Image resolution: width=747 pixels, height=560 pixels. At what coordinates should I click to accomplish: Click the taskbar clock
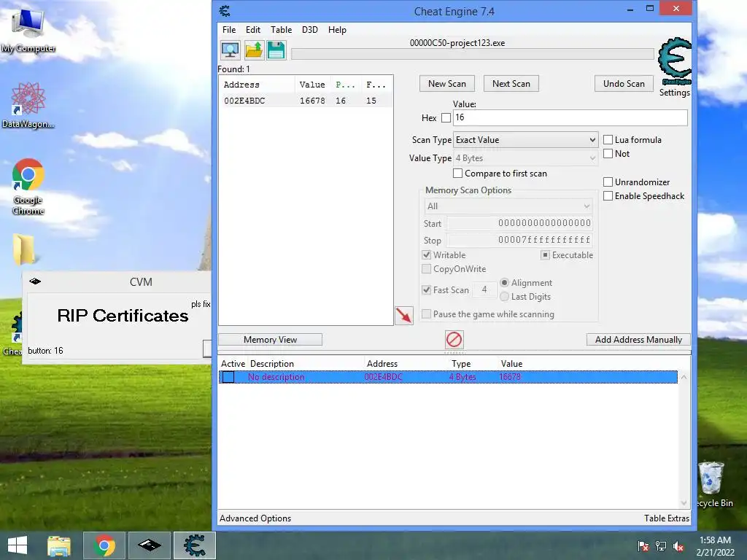click(715, 545)
